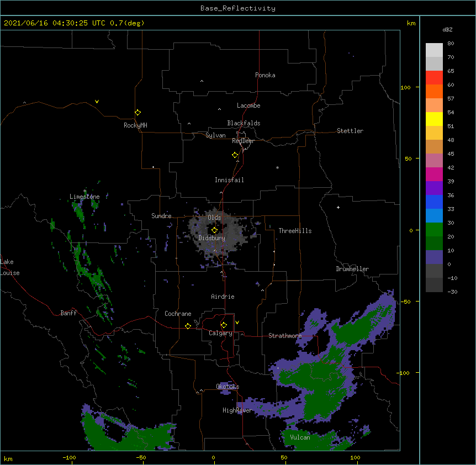Image resolution: width=476 pixels, height=465 pixels.
Task: Click the Limestone label
Action: tap(84, 197)
